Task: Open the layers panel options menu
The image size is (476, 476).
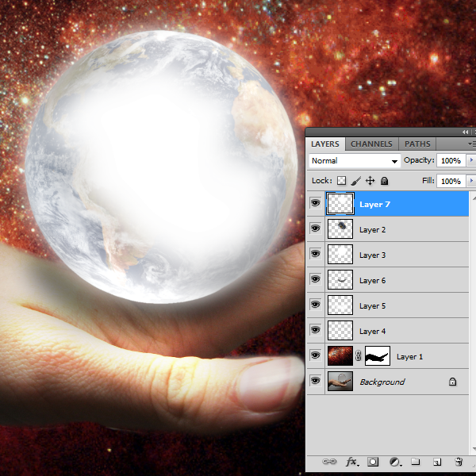Action: click(x=472, y=144)
